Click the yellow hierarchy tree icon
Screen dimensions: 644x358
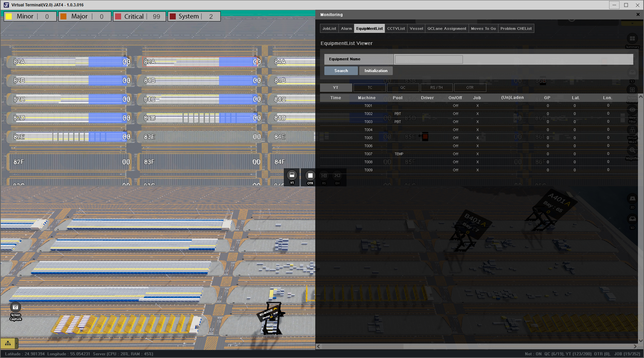8,343
